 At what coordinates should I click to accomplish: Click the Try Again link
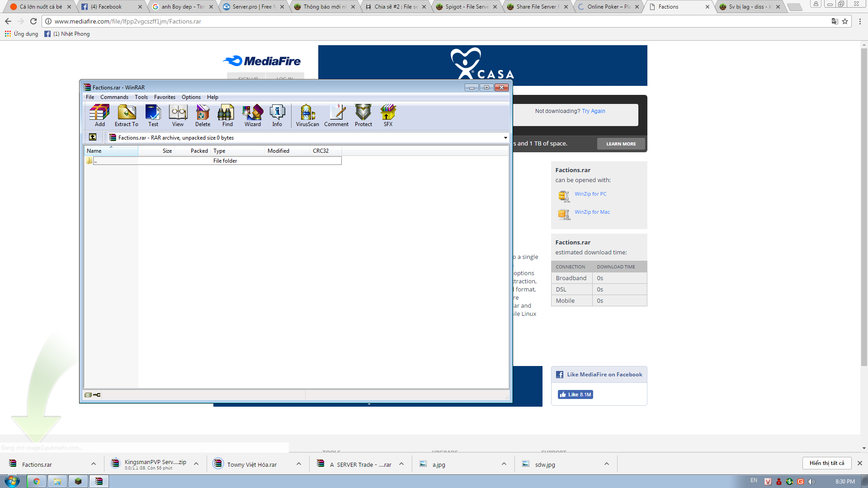[x=593, y=111]
